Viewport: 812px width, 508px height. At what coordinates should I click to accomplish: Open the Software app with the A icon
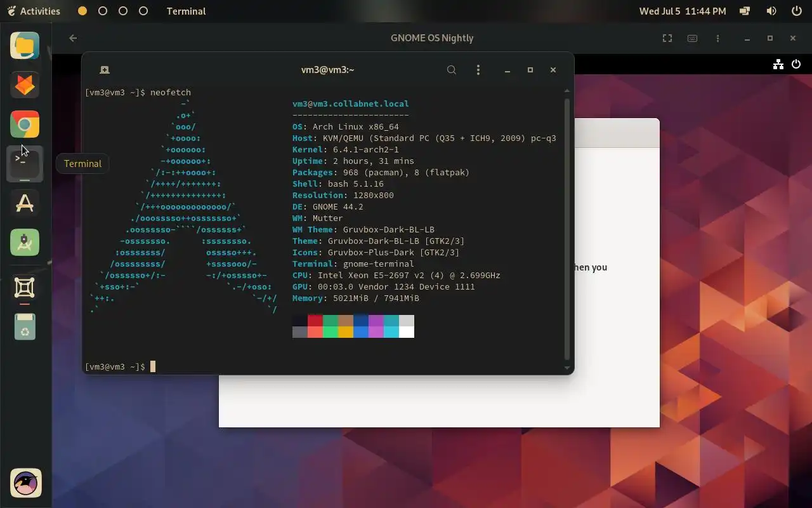(25, 203)
